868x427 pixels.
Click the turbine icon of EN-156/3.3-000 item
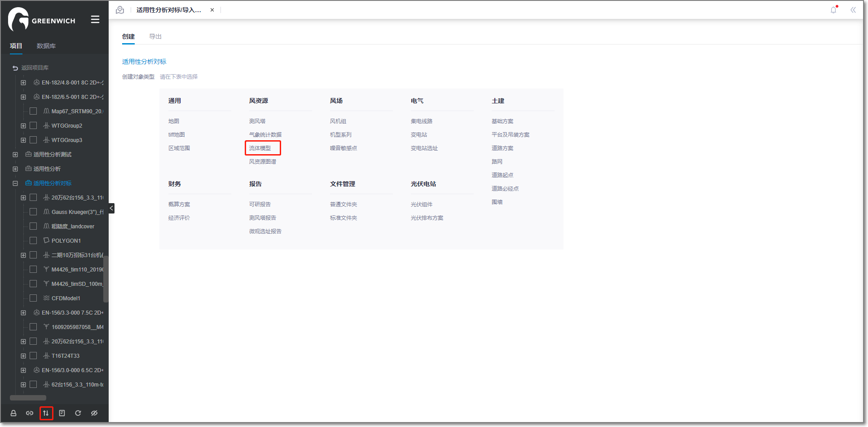click(36, 312)
